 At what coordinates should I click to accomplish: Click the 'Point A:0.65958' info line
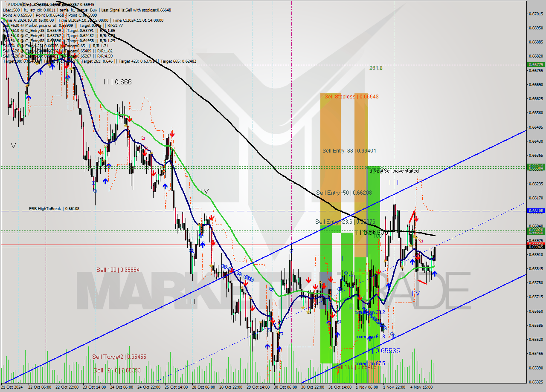coord(17,15)
